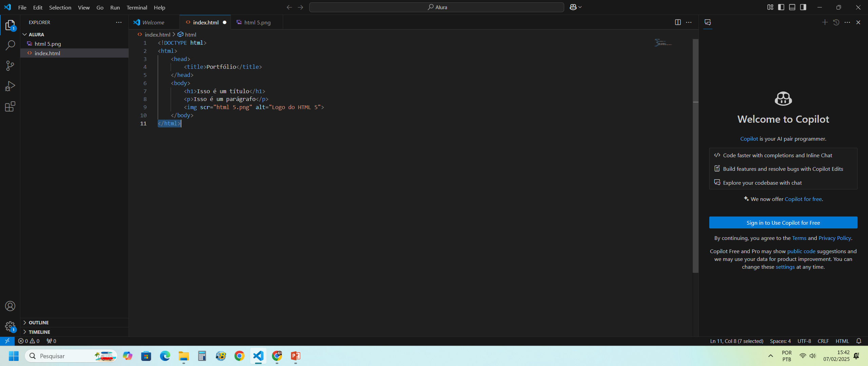The image size is (868, 366).
Task: Open the Accounts menu icon
Action: point(10,306)
